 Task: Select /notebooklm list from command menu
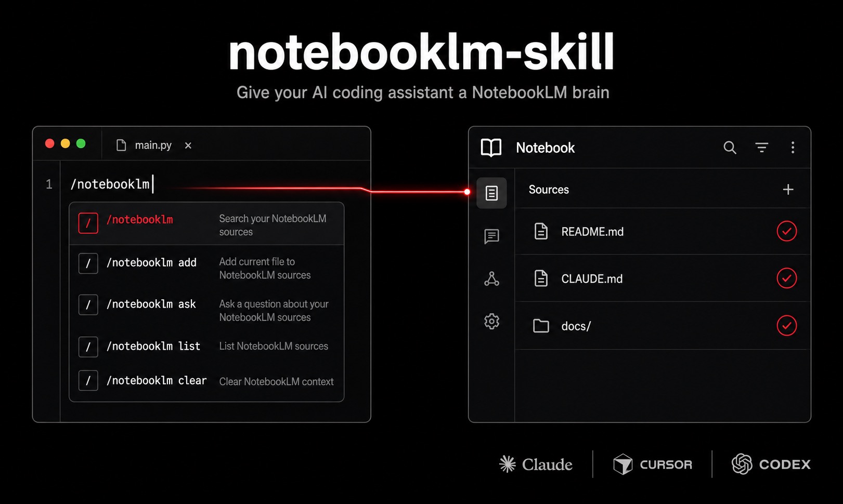pos(153,347)
